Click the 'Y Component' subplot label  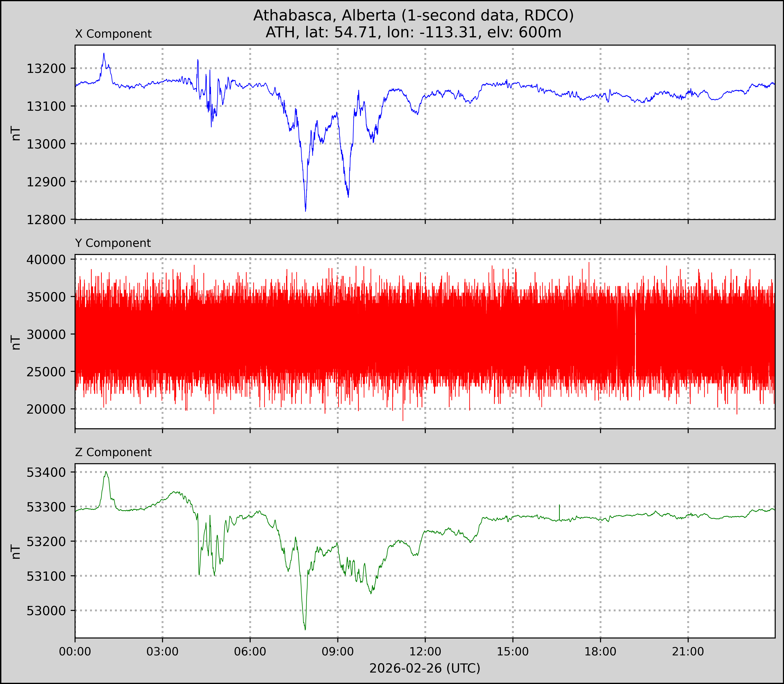point(113,243)
